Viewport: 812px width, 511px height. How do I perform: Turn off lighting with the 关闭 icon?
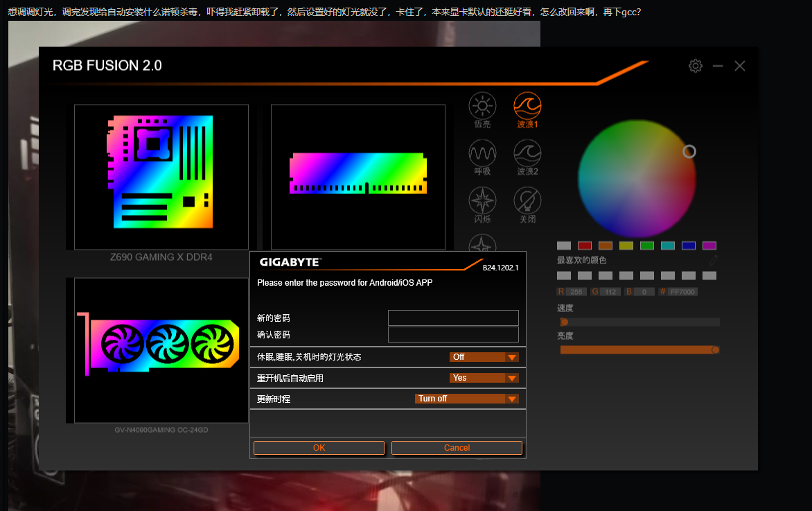tap(527, 200)
